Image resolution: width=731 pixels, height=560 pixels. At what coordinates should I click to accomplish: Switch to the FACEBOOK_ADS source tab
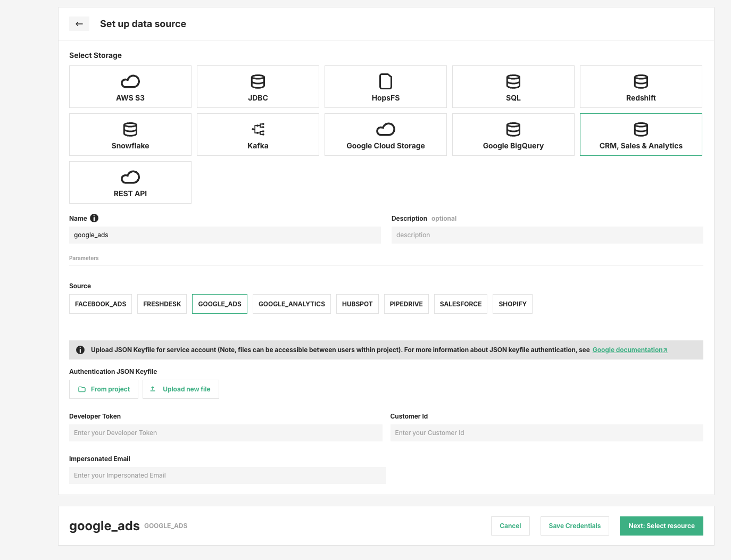pos(100,304)
